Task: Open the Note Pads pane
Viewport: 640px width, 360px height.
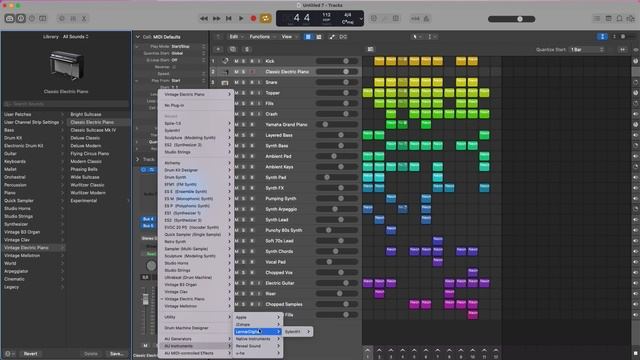Action: pyautogui.click(x=608, y=19)
